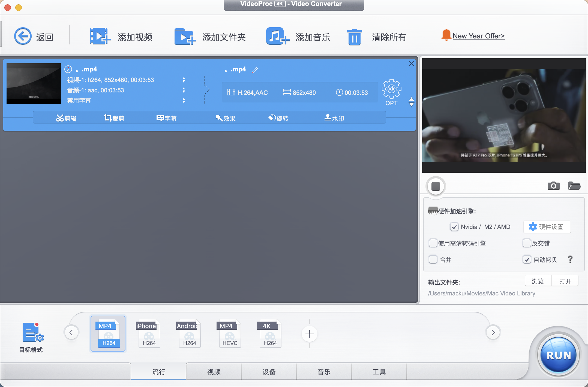588x387 pixels.
Task: Toggle the Nvidia / M2 / AMD checkbox
Action: [454, 227]
